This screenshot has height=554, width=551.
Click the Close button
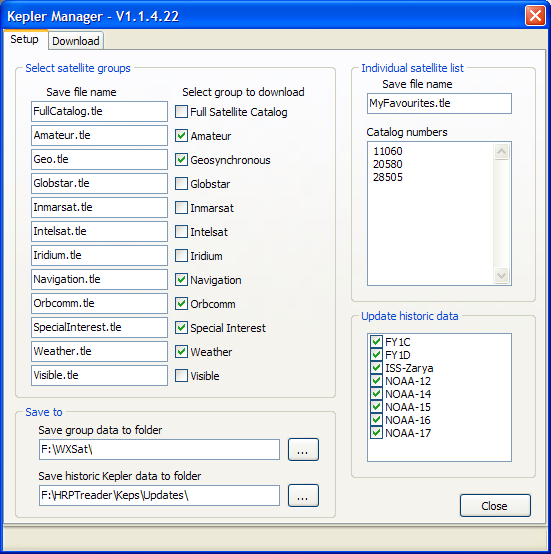point(495,506)
